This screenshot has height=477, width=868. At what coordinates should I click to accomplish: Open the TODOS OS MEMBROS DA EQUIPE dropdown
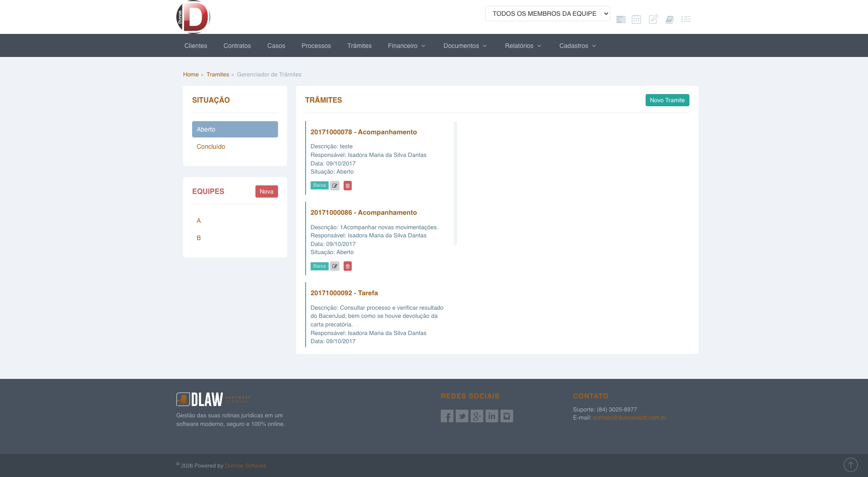point(547,14)
